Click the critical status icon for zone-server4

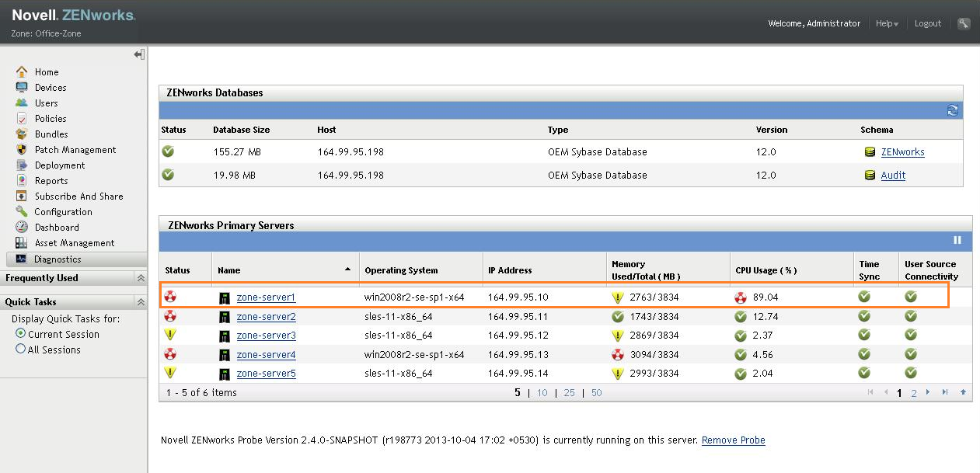tap(170, 355)
